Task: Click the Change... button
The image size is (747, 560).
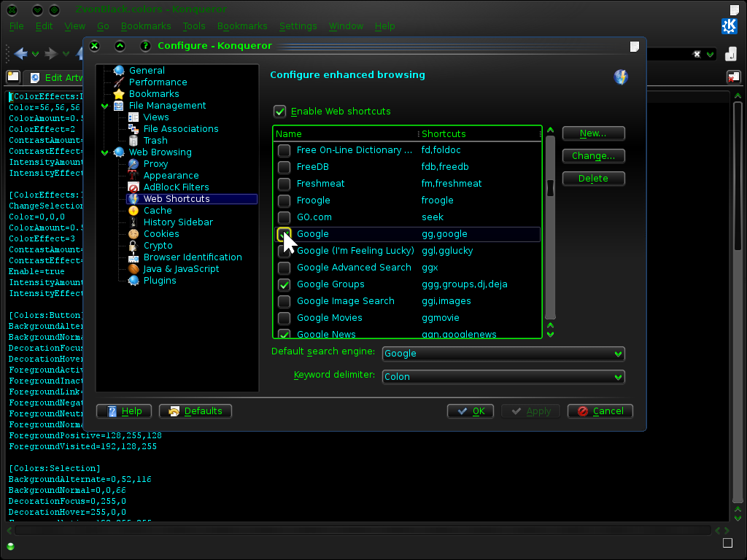Action: pos(593,156)
